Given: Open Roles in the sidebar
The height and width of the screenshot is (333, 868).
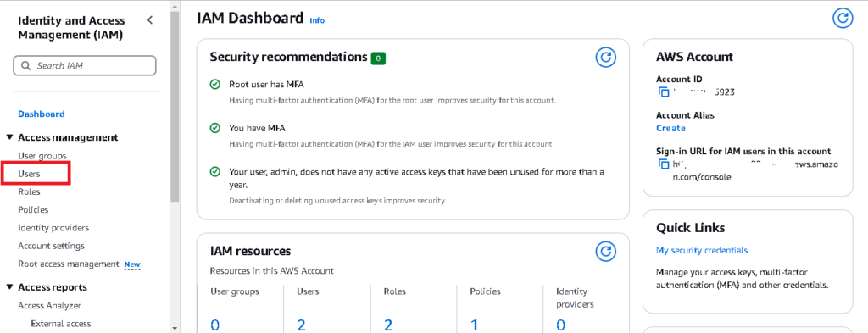Looking at the screenshot, I should 29,192.
